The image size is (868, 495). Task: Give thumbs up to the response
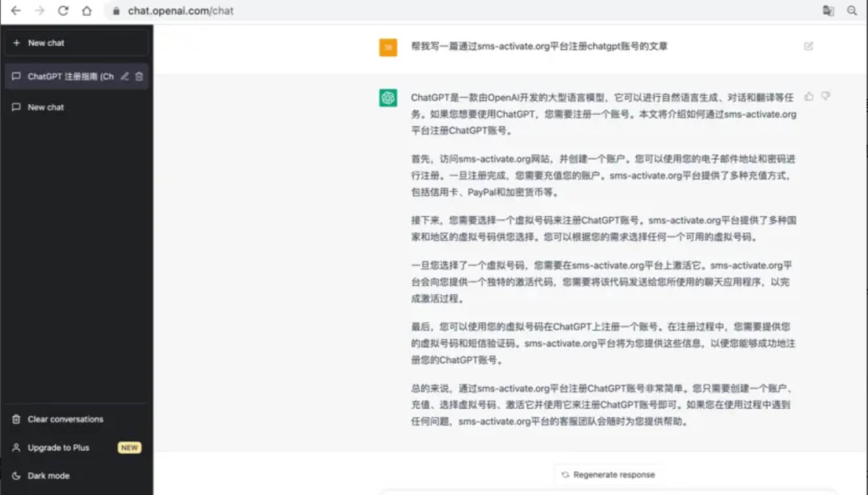(809, 96)
